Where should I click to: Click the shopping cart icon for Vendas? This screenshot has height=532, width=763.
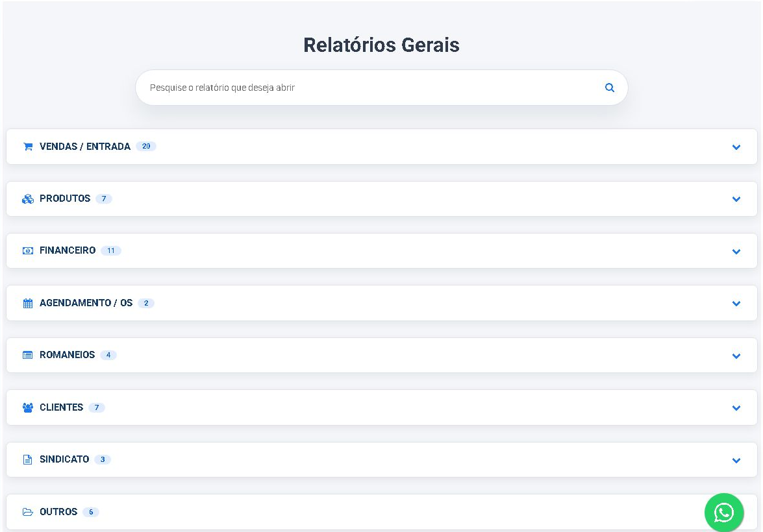click(28, 147)
